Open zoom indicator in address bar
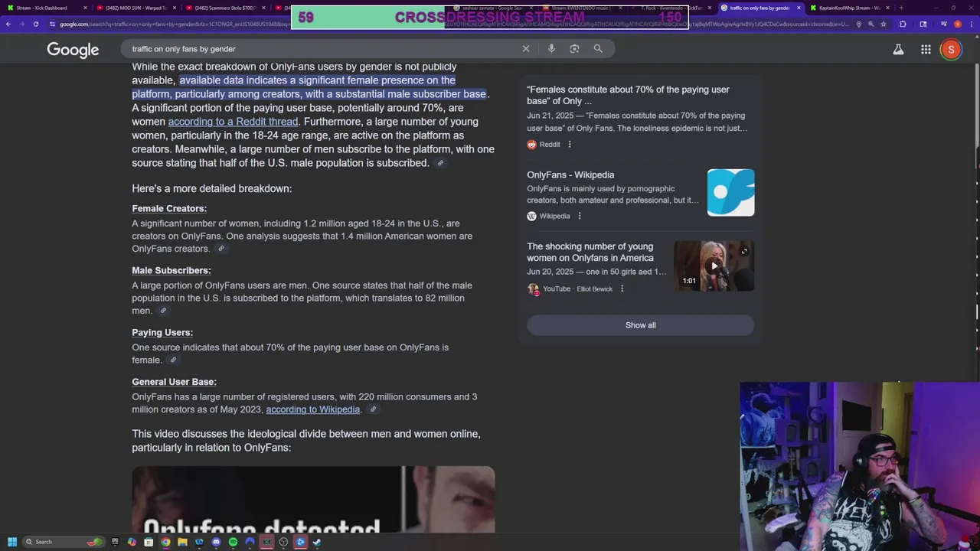The image size is (980, 551). 871,24
